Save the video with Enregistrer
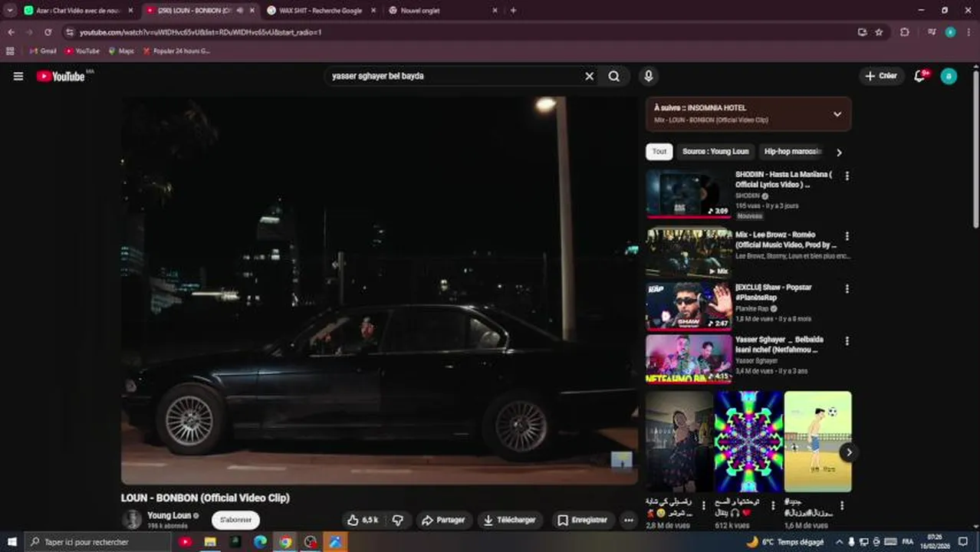Viewport: 980px width, 552px height. pos(582,520)
